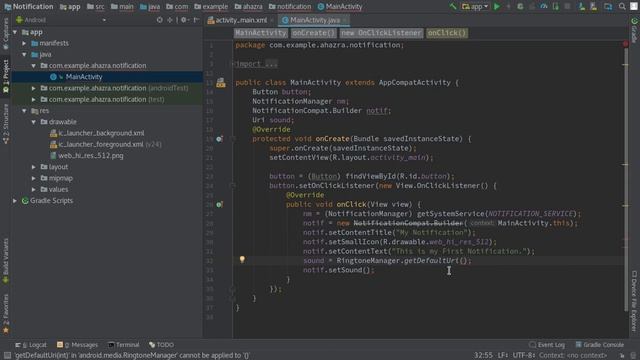Open the app run configuration dropdown

[x=475, y=7]
